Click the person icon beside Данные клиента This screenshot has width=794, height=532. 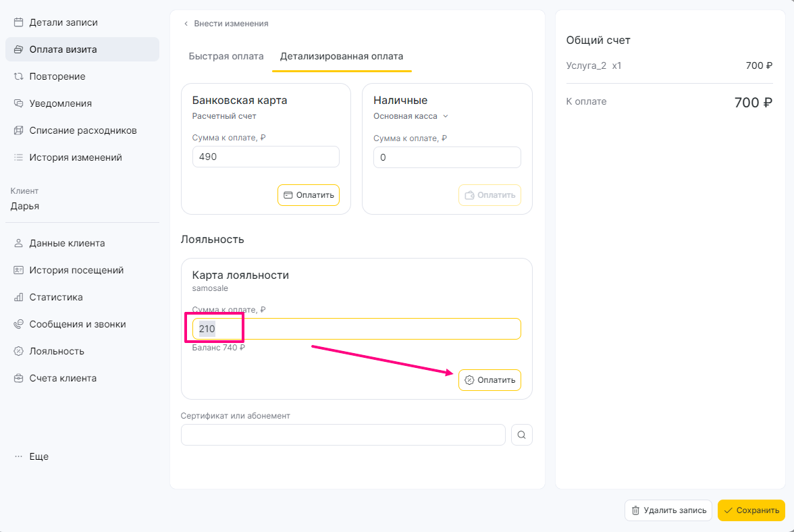(x=19, y=243)
